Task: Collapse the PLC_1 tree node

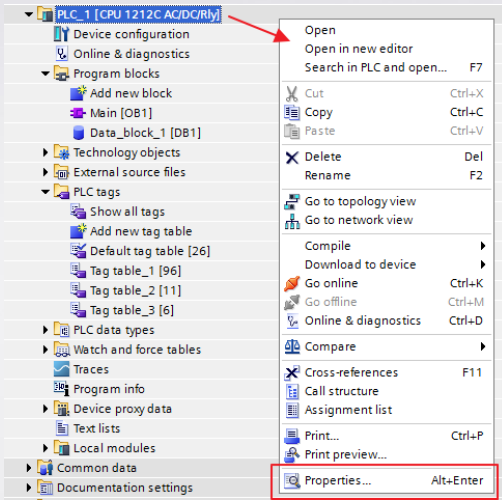Action: click(x=29, y=14)
